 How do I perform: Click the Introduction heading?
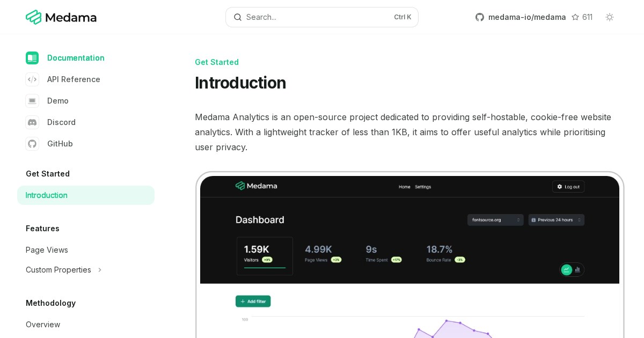[x=240, y=83]
